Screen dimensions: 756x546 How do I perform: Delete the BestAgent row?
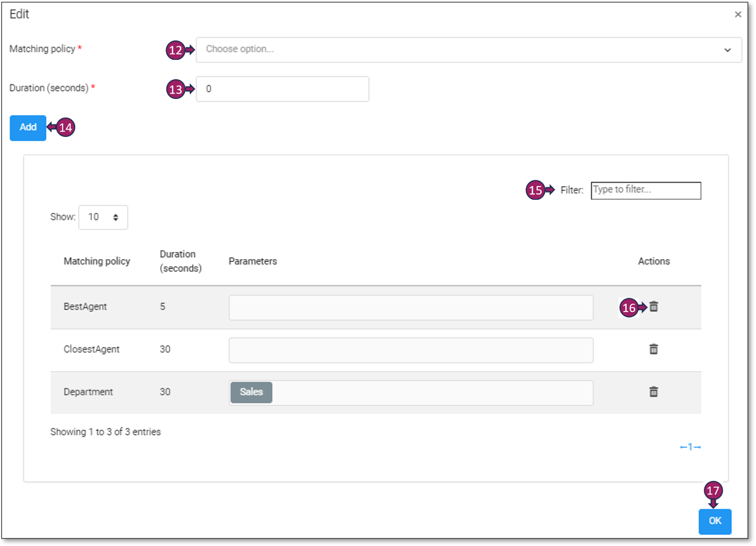click(653, 306)
